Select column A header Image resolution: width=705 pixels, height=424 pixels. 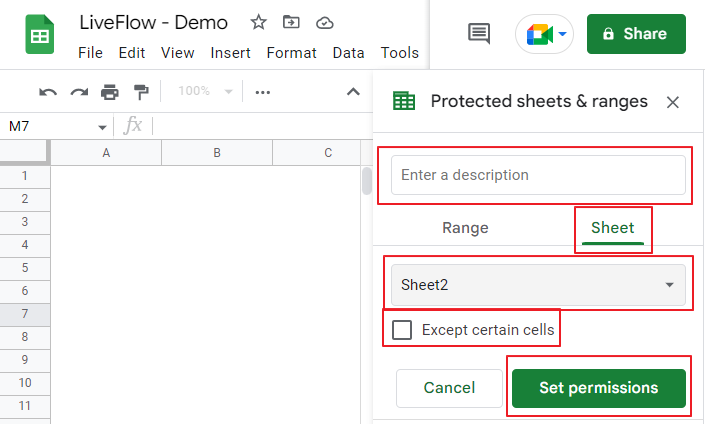point(106,153)
